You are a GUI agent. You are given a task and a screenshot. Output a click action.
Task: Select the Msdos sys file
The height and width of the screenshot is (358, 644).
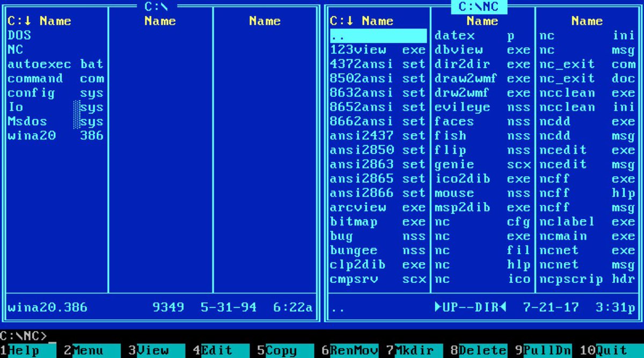point(56,121)
